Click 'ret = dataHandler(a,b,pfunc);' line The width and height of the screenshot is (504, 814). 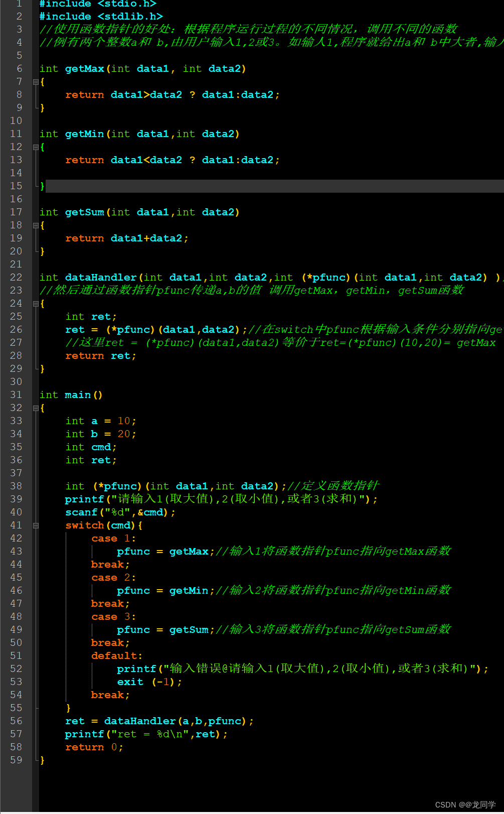159,721
